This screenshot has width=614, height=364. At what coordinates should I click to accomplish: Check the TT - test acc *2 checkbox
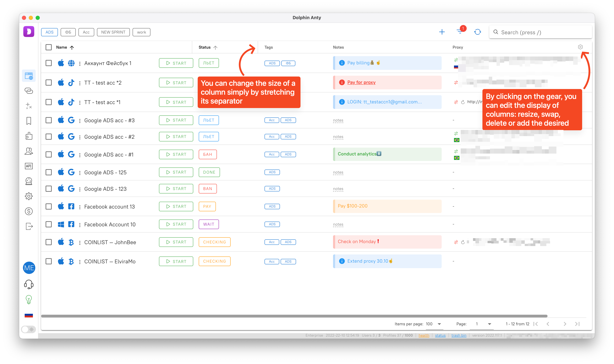[x=49, y=83]
